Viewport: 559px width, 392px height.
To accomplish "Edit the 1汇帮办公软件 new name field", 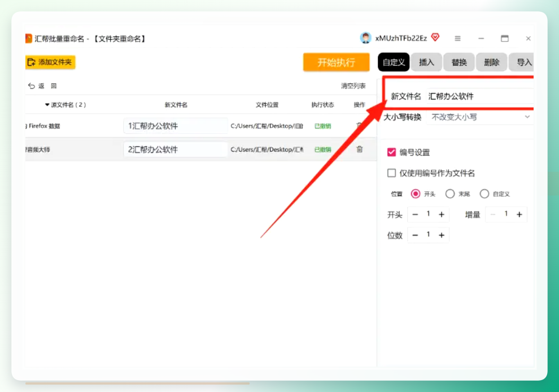I will coord(176,126).
